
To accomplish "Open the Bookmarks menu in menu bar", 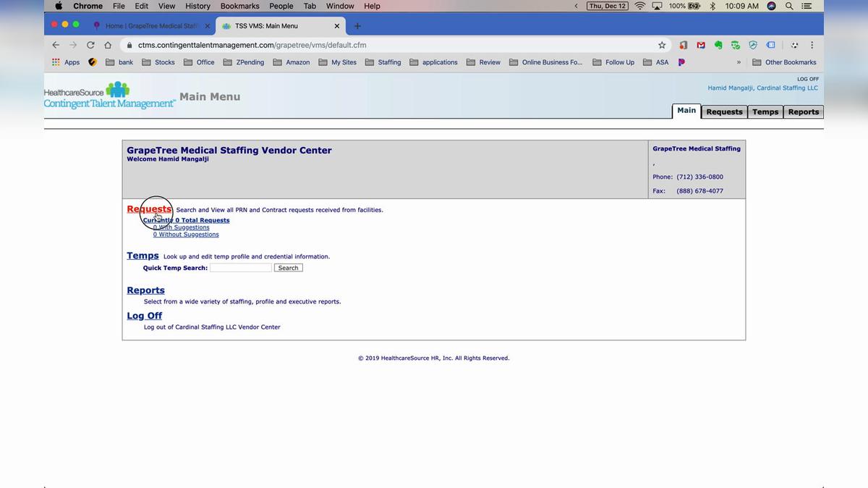I will pyautogui.click(x=239, y=6).
